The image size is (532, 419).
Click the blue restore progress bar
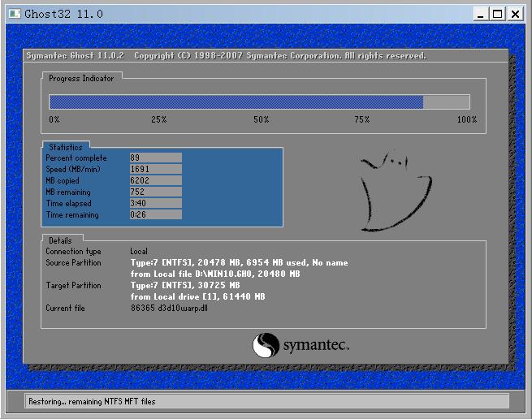point(236,102)
